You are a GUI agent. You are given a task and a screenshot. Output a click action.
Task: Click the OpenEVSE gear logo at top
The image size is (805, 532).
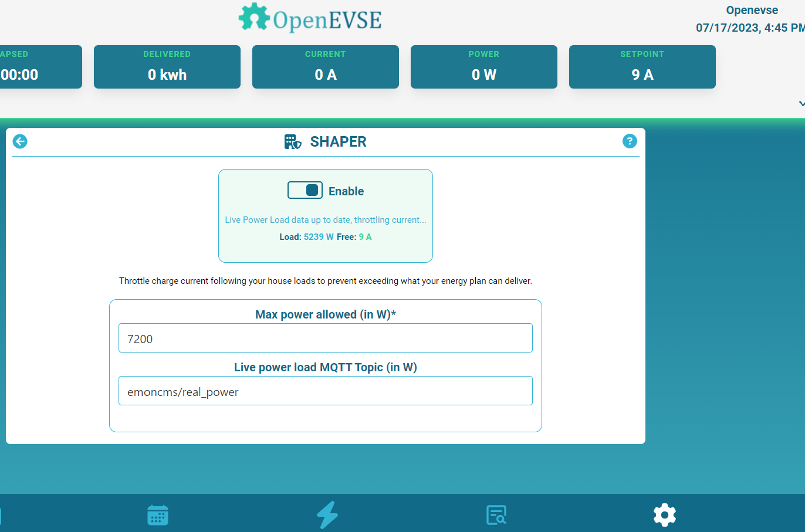[x=253, y=18]
